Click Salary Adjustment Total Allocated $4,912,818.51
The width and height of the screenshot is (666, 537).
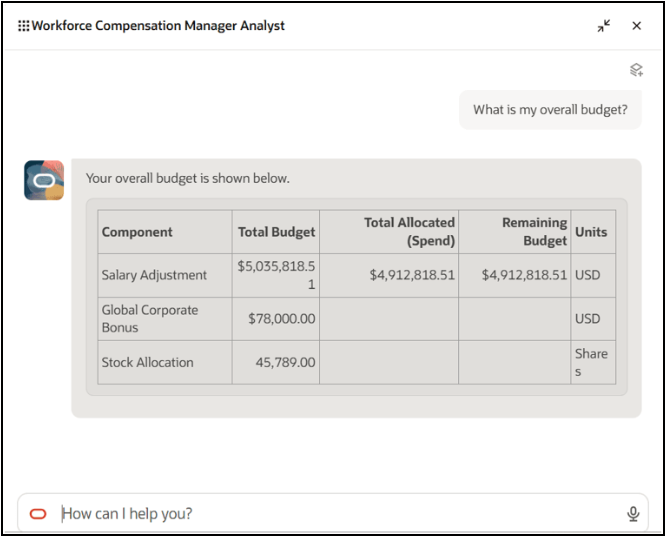coord(412,275)
